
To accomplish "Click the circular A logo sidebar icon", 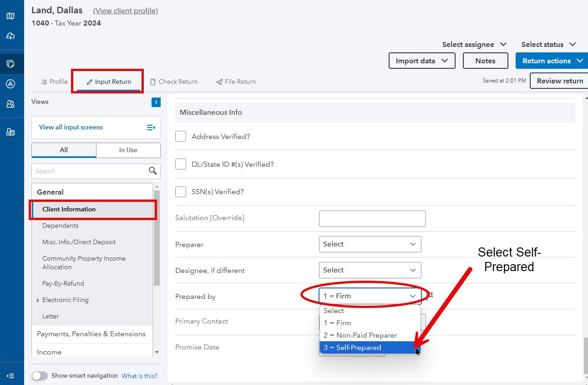I will click(x=10, y=84).
